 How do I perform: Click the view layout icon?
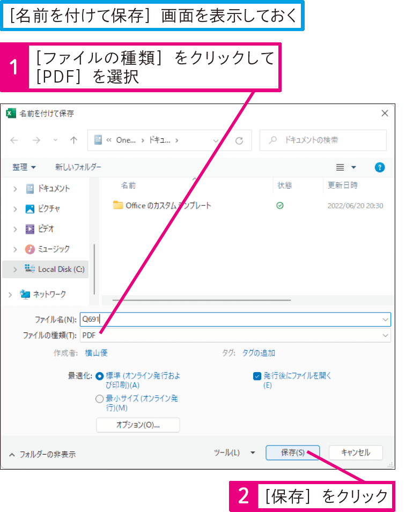[x=340, y=167]
